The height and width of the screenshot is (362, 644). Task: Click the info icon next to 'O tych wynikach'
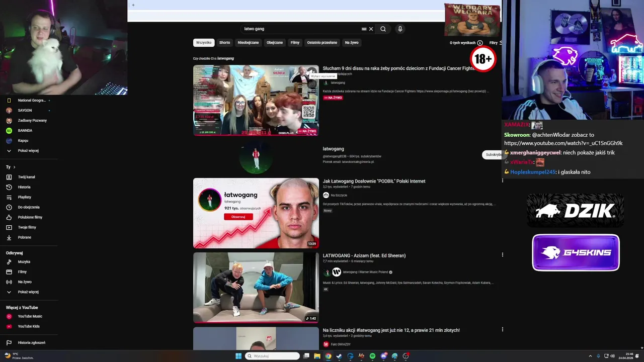click(x=480, y=43)
